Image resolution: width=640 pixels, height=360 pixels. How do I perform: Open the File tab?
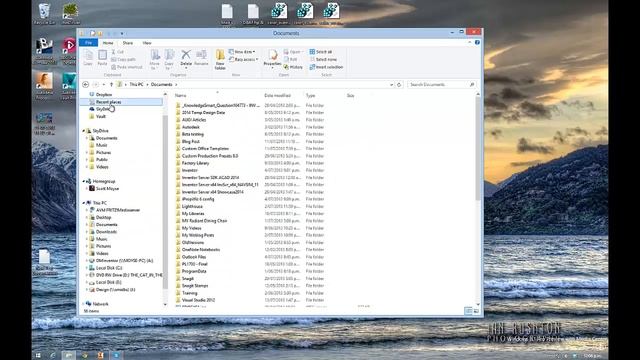point(88,43)
